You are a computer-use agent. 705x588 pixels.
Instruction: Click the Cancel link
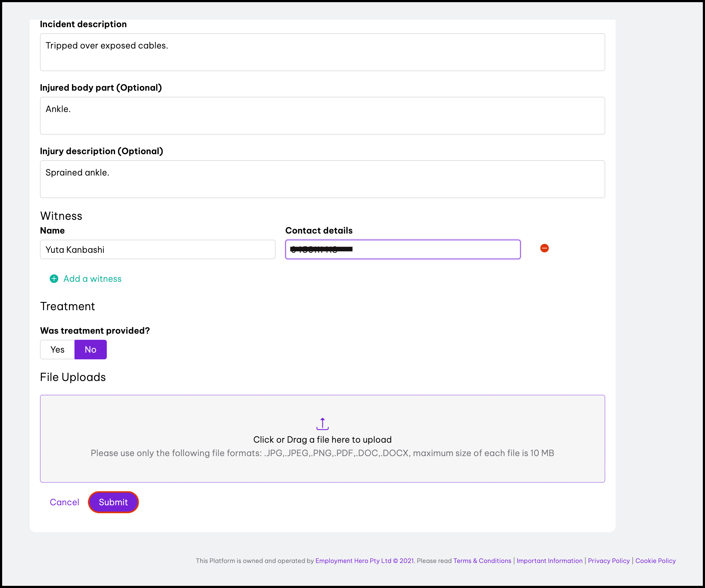tap(64, 502)
